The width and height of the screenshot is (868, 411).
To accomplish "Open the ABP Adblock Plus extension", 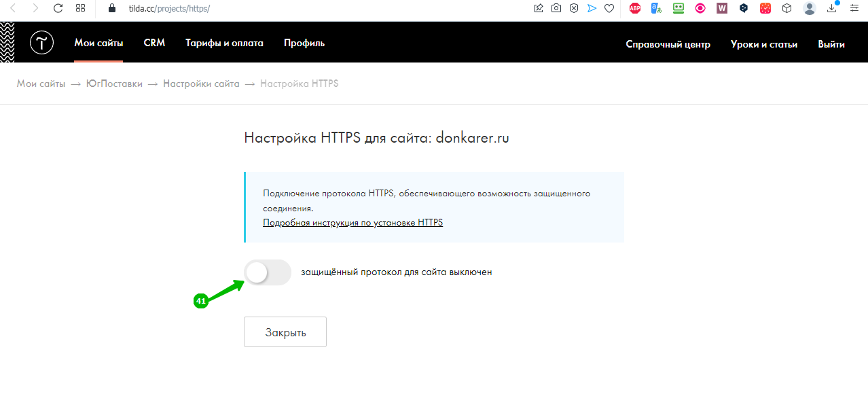I will tap(635, 8).
